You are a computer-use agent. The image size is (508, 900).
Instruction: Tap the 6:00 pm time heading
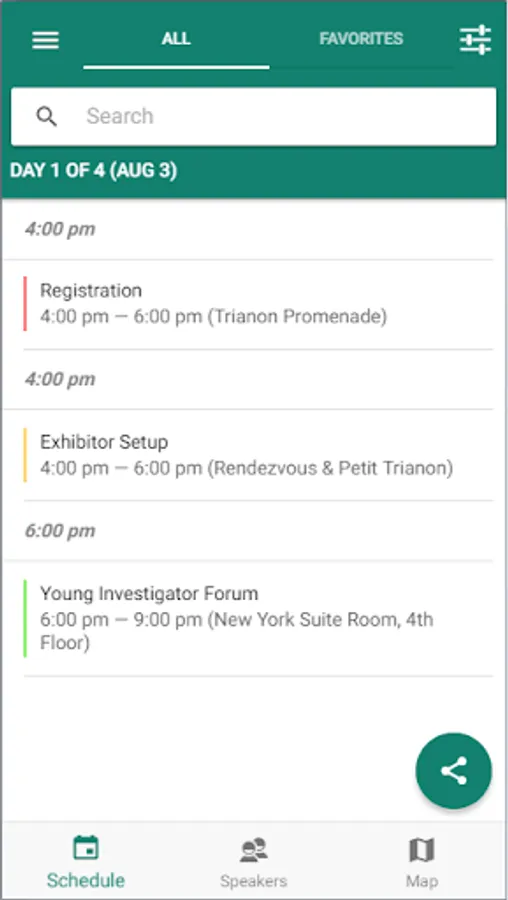(x=60, y=531)
